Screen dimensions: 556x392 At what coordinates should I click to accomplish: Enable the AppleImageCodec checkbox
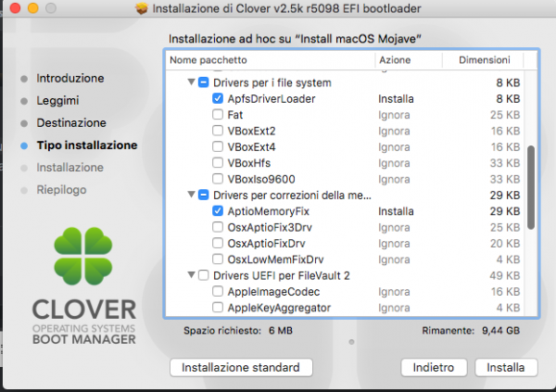[218, 291]
